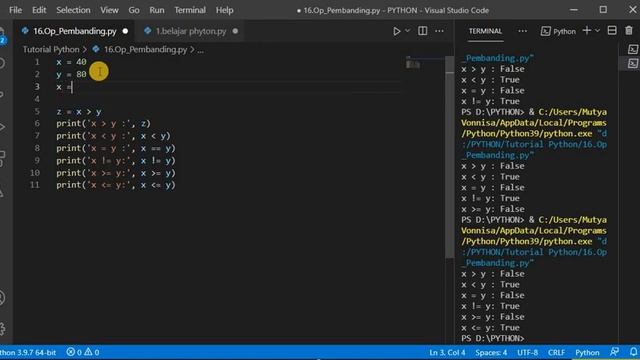640x360 pixels.
Task: Click the code line 'z = x > y'
Action: coord(79,111)
